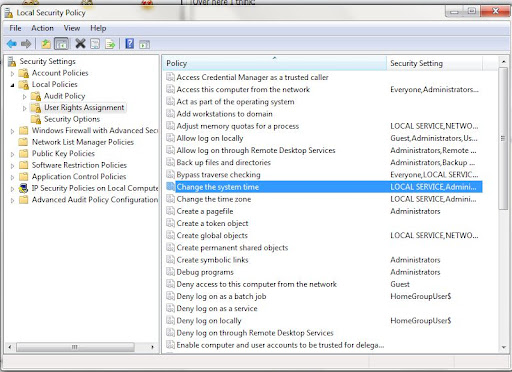
Task: Click the tree pane horizontal scrollbar thumb
Action: 75,347
